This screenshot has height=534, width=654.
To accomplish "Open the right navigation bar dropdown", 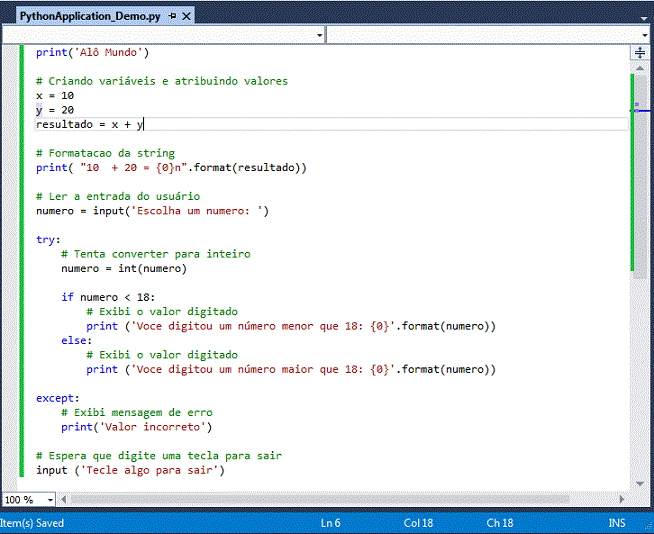I will (645, 35).
